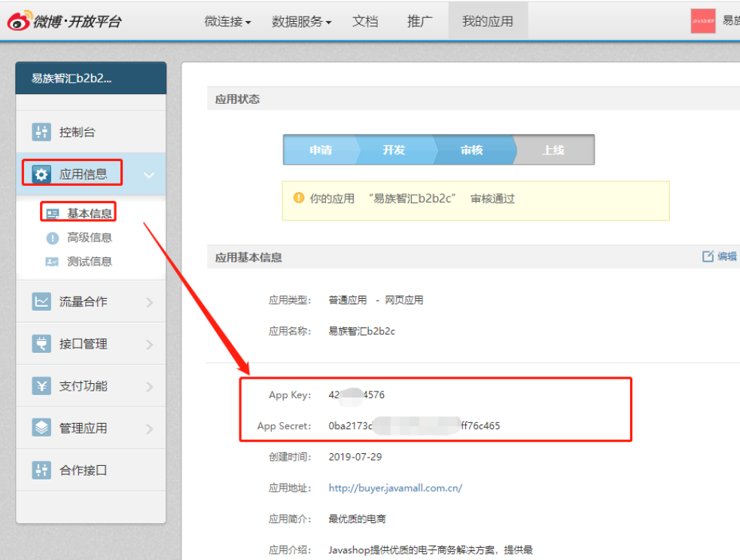Click the 控制台 dashboard icon
Viewport: 740px width, 560px height.
(x=41, y=132)
